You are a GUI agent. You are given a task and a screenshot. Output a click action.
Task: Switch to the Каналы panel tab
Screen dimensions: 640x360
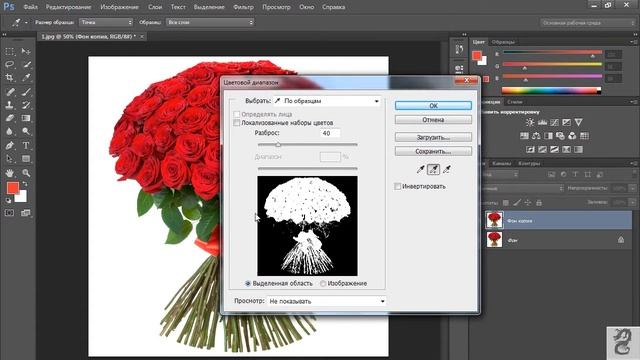click(x=502, y=163)
